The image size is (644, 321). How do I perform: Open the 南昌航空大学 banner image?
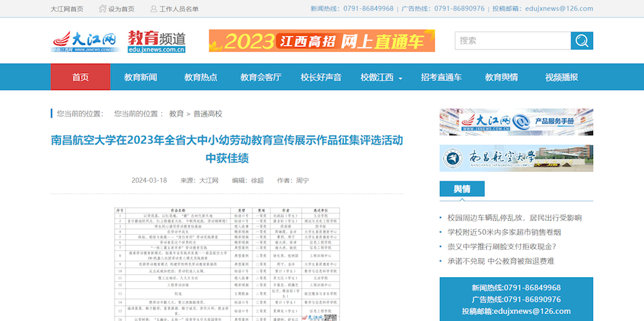(x=516, y=158)
